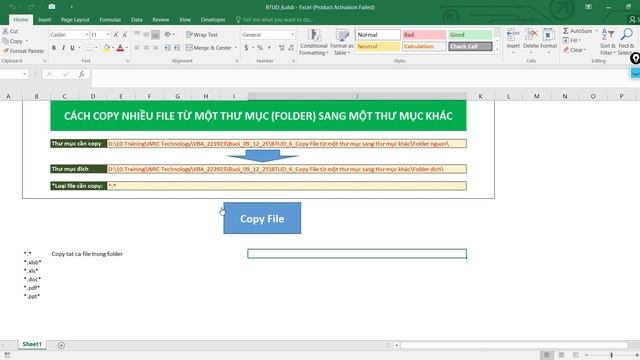Expand the Copy dropdown arrow

pos(27,41)
